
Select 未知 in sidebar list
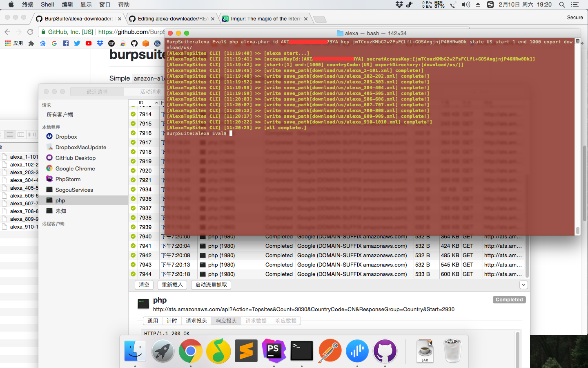pos(83,211)
